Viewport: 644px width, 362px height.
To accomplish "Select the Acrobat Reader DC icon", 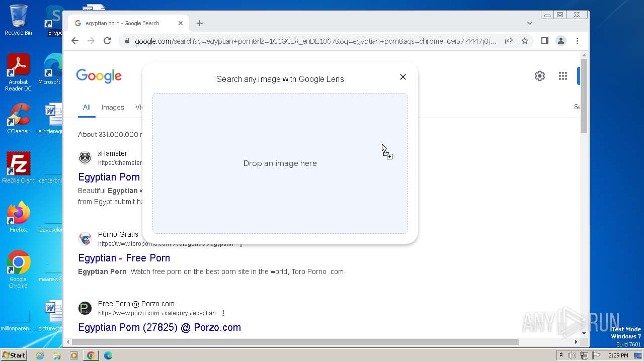I will pyautogui.click(x=18, y=73).
